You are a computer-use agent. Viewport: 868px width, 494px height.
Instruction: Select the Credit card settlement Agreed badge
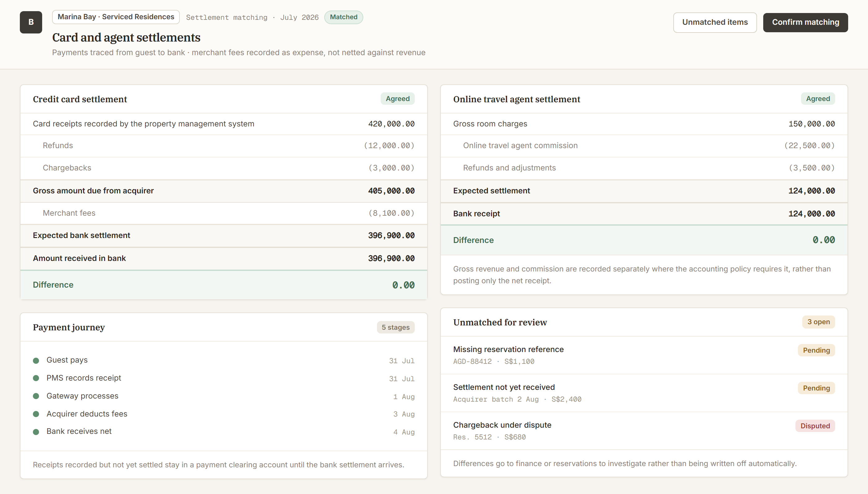[397, 99]
